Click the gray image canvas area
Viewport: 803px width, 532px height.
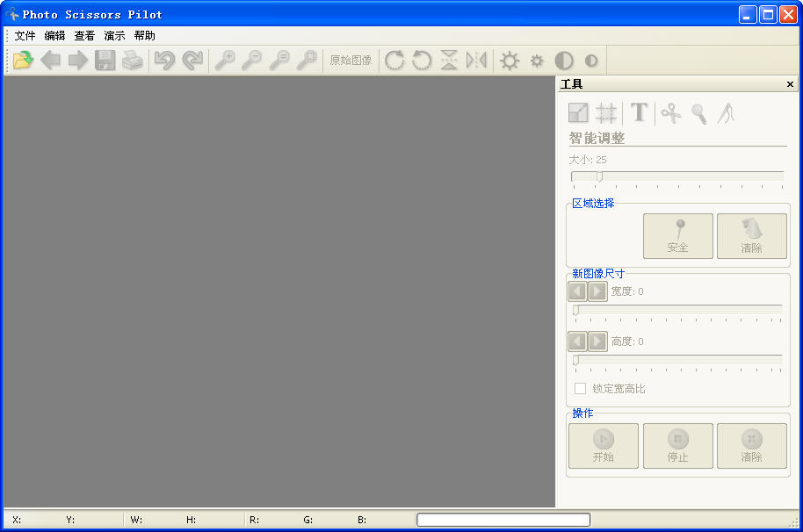[279, 292]
